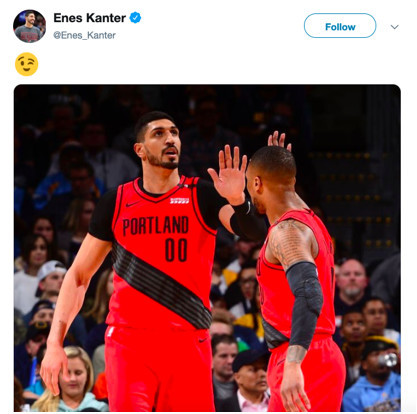Open the @Enes_Kanter handle link
The width and height of the screenshot is (417, 414).
85,35
